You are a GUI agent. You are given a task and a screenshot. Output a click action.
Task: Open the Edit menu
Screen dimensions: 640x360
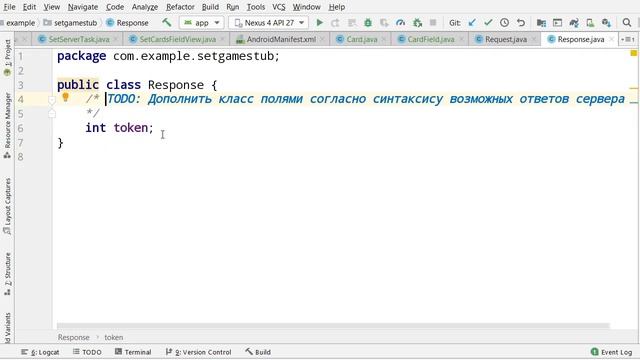[x=29, y=7]
